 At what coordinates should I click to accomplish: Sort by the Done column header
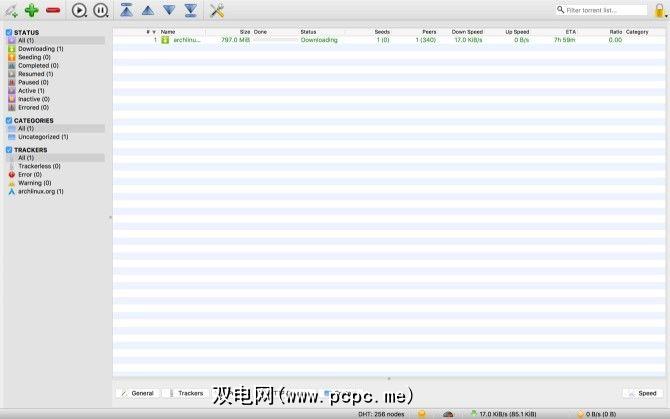click(x=260, y=32)
